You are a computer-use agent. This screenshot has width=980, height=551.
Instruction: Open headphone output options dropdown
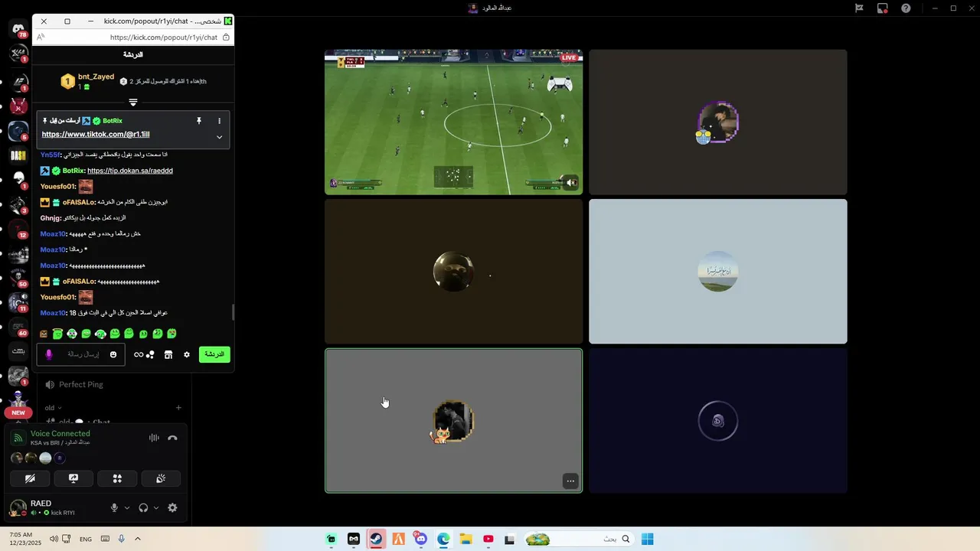point(156,507)
